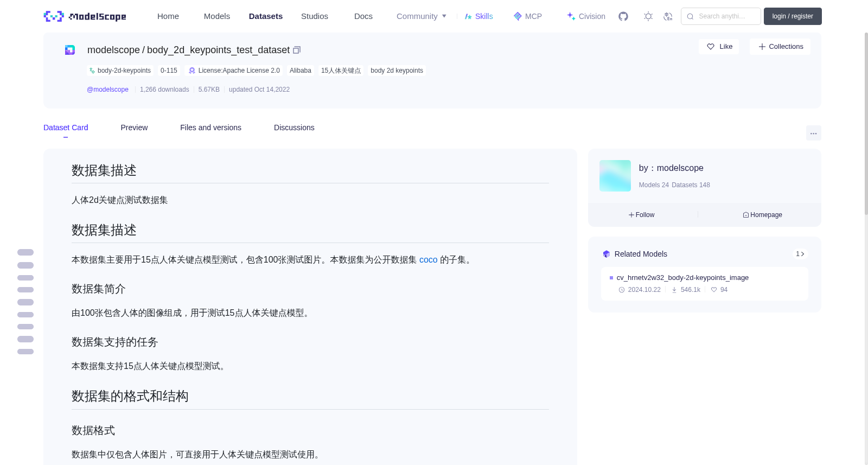Viewport: 868px width, 465px height.
Task: Switch to the Preview tab
Action: point(134,128)
